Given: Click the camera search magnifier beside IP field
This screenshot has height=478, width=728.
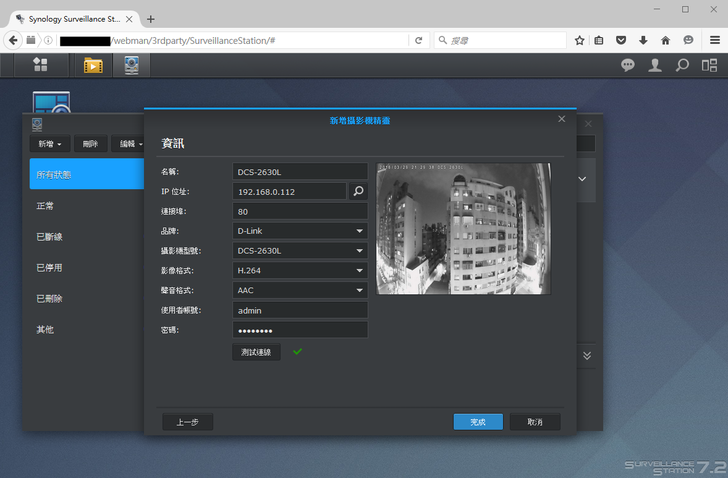Looking at the screenshot, I should 358,191.
